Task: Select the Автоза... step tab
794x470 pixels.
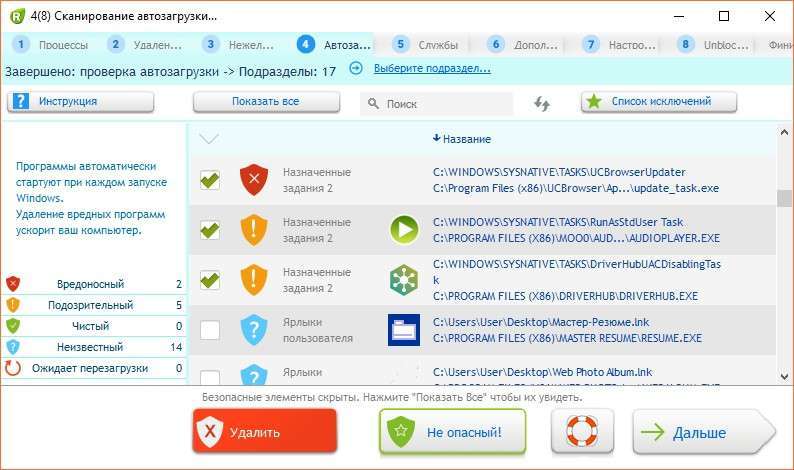Action: (x=334, y=45)
